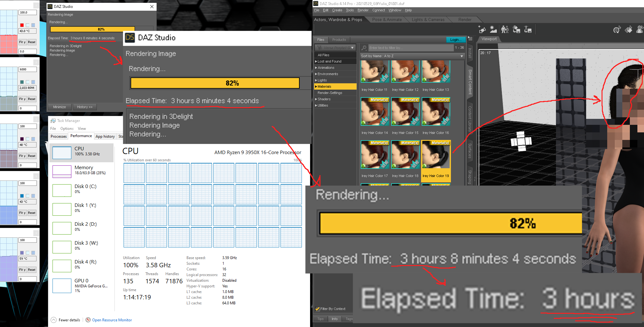
Task: Select the diamond surface selection tool icon
Action: 629,30
